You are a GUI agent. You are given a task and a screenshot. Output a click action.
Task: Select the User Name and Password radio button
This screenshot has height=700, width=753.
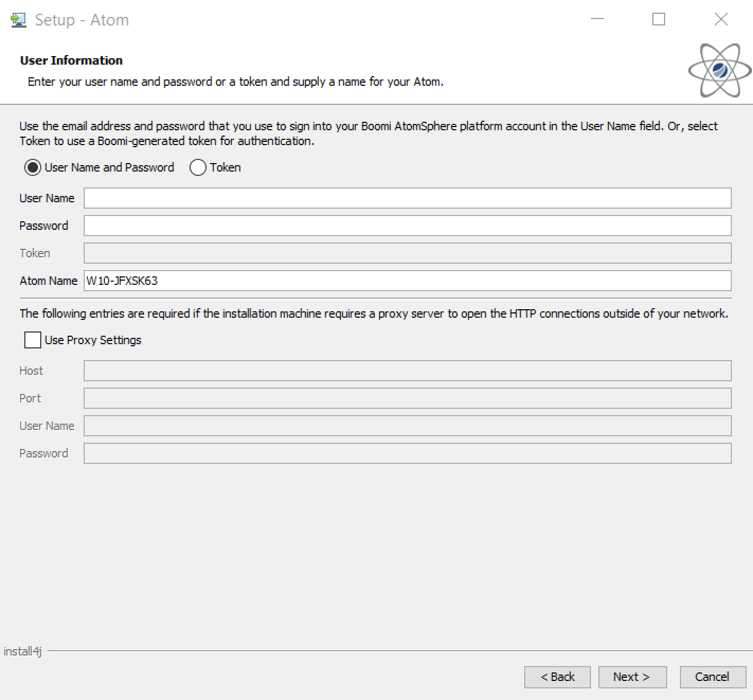coord(33,167)
